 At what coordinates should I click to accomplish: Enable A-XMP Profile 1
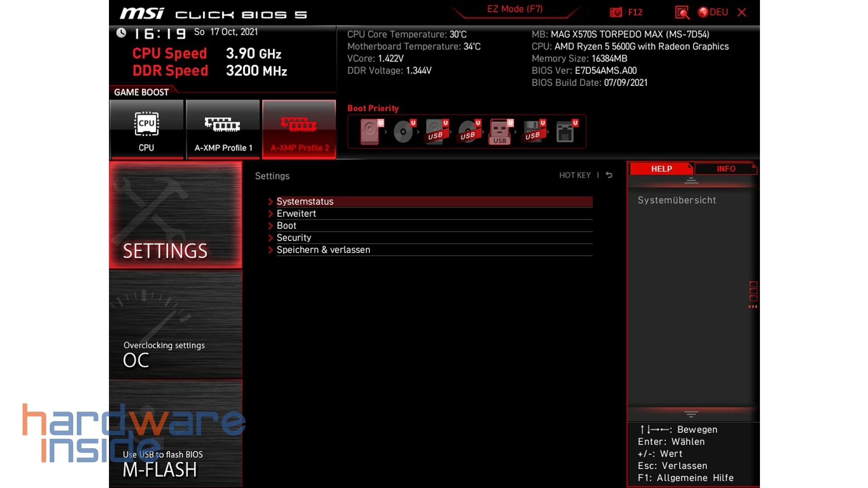223,130
